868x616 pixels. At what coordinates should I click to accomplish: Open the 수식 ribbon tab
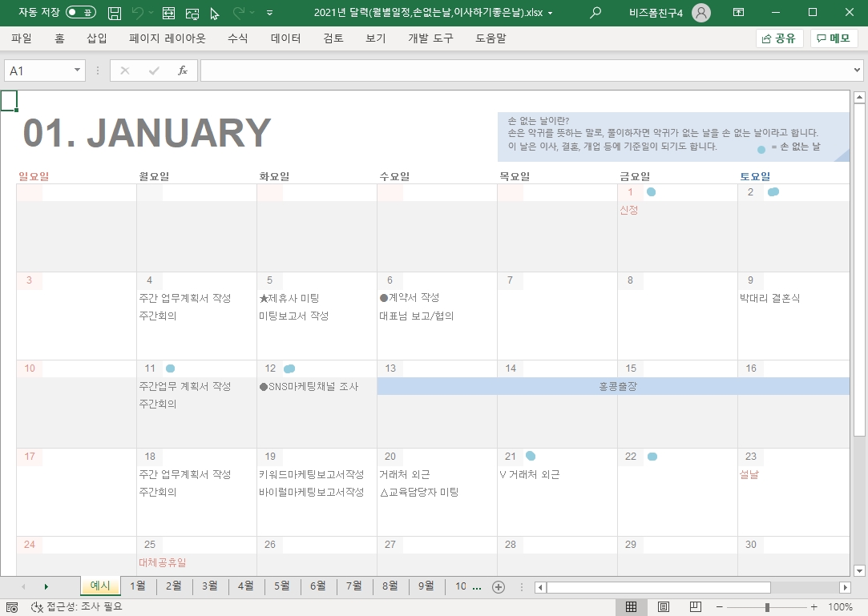coord(237,38)
